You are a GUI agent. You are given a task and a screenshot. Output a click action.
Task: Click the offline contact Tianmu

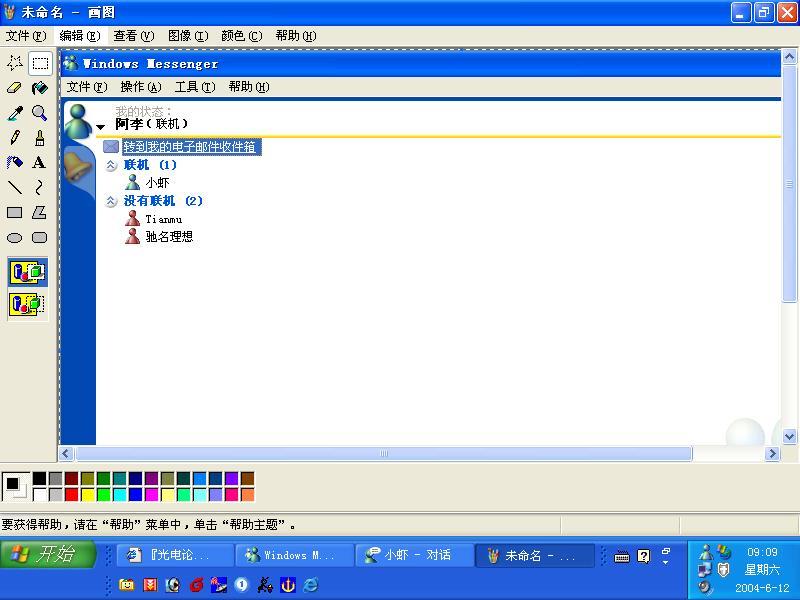164,219
